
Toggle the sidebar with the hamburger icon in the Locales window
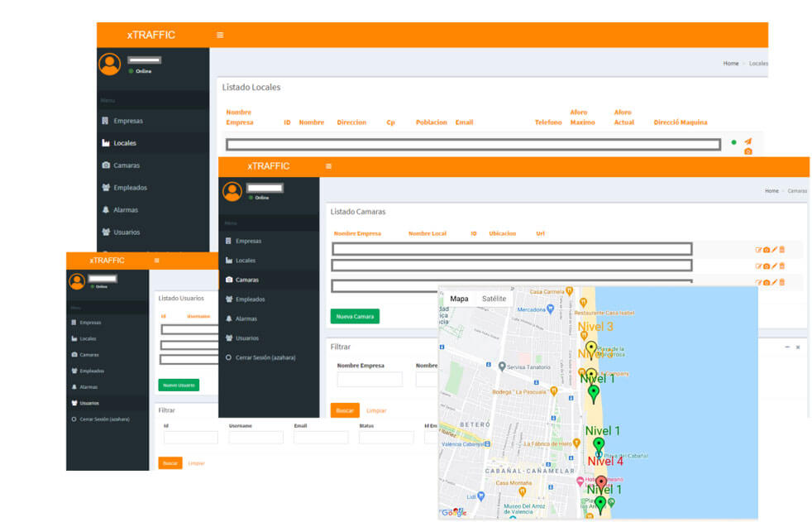[x=220, y=35]
